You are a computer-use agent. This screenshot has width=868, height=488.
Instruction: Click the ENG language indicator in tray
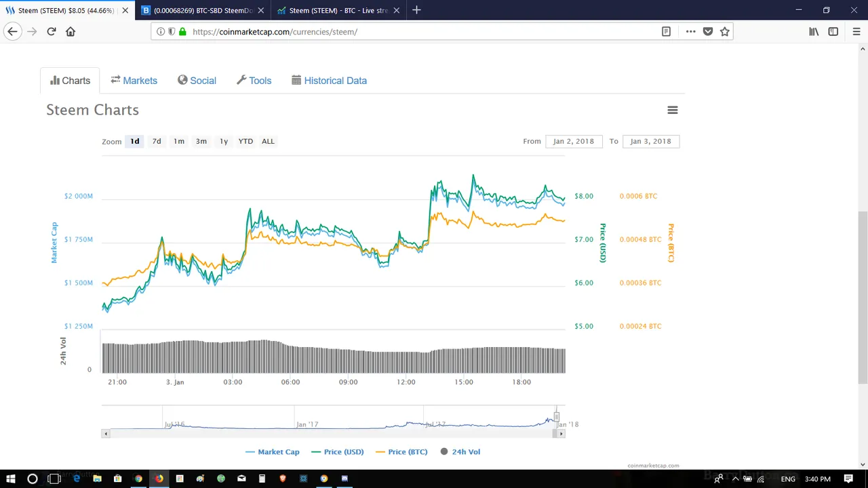(x=788, y=479)
